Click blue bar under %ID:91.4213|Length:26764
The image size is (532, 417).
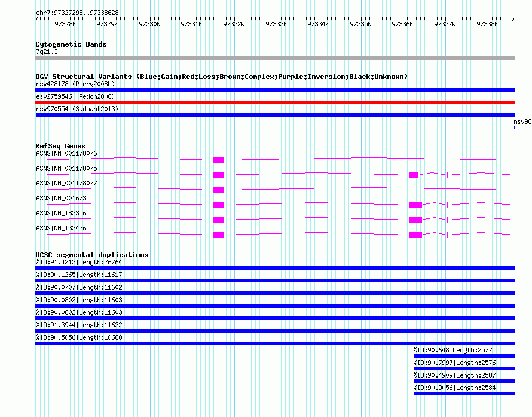click(x=275, y=268)
